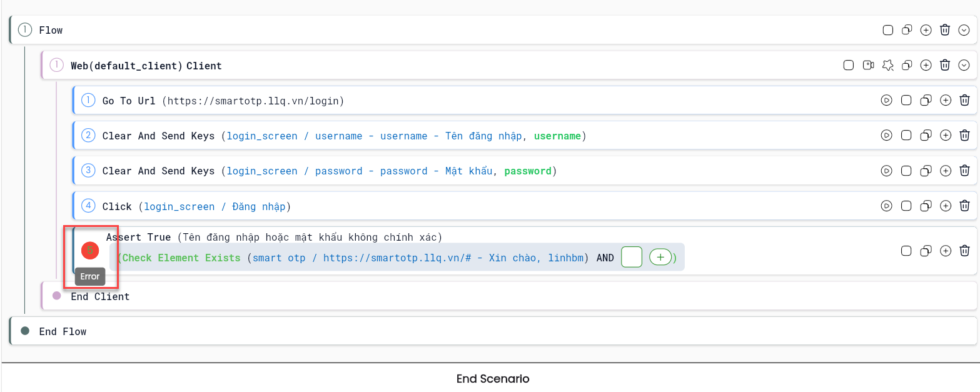This screenshot has width=980, height=392.
Task: Run the Click Đăng nhập step
Action: point(886,206)
